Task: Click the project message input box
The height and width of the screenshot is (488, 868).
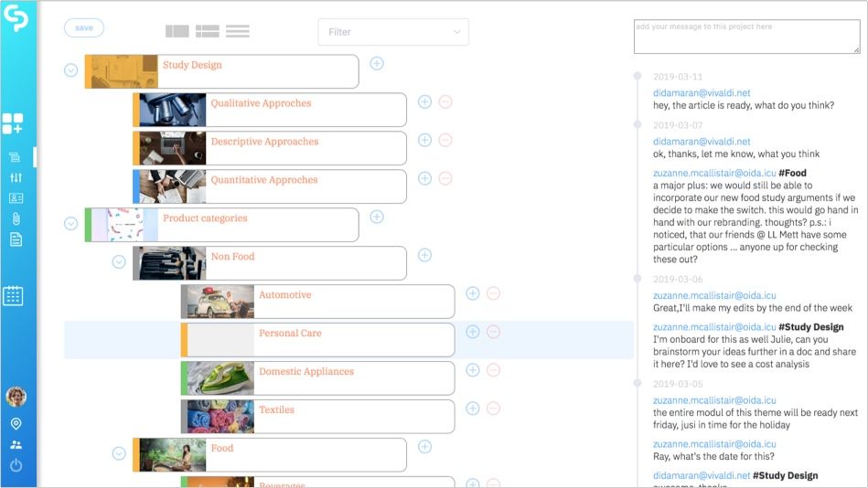Action: pyautogui.click(x=746, y=37)
